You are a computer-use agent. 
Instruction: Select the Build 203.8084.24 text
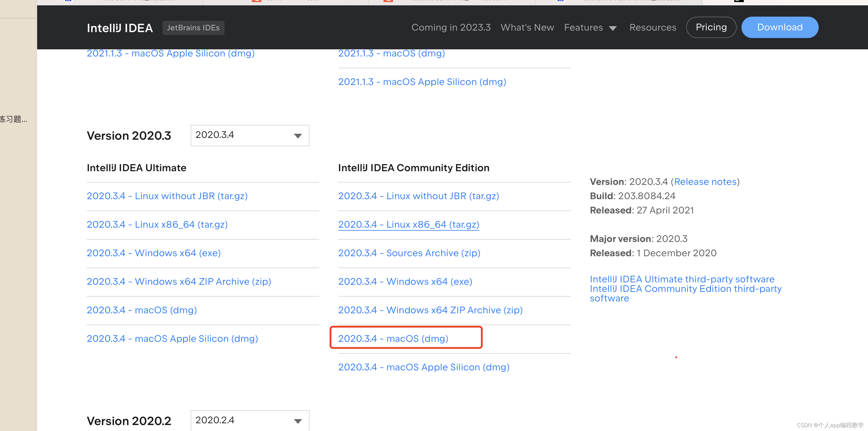pos(632,196)
